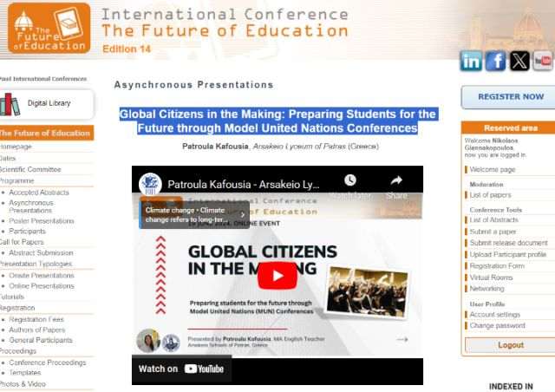Click the Share arrow icon in video
This screenshot has height=392, width=555.
click(396, 180)
